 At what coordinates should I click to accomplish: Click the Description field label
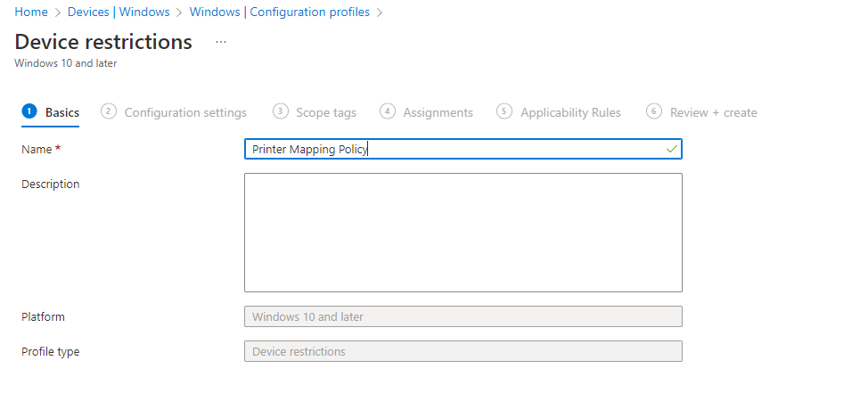[x=51, y=184]
